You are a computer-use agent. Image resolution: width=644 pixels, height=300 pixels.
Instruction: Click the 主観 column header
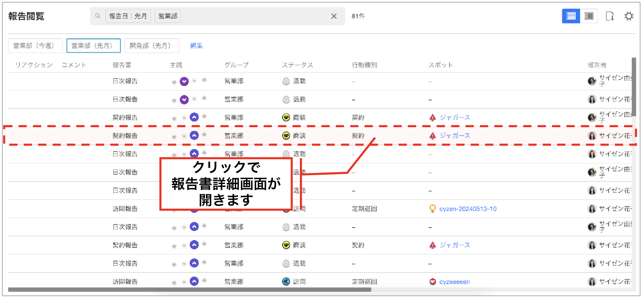pos(176,65)
